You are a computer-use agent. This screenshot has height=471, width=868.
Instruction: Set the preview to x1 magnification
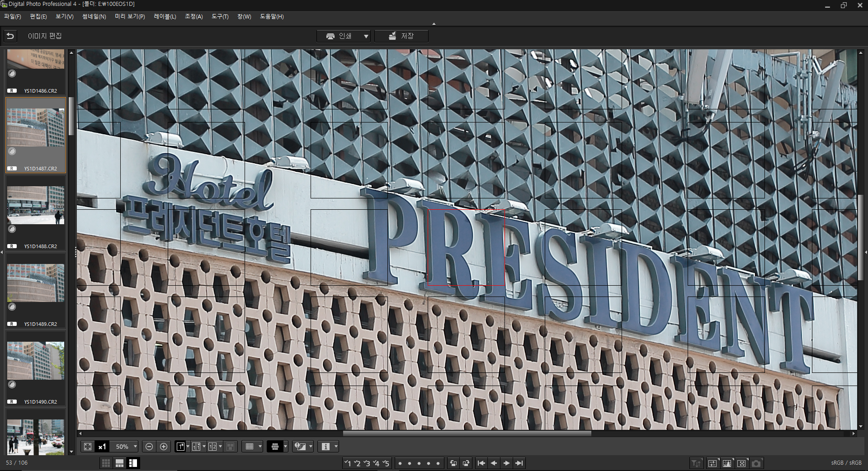coord(102,447)
